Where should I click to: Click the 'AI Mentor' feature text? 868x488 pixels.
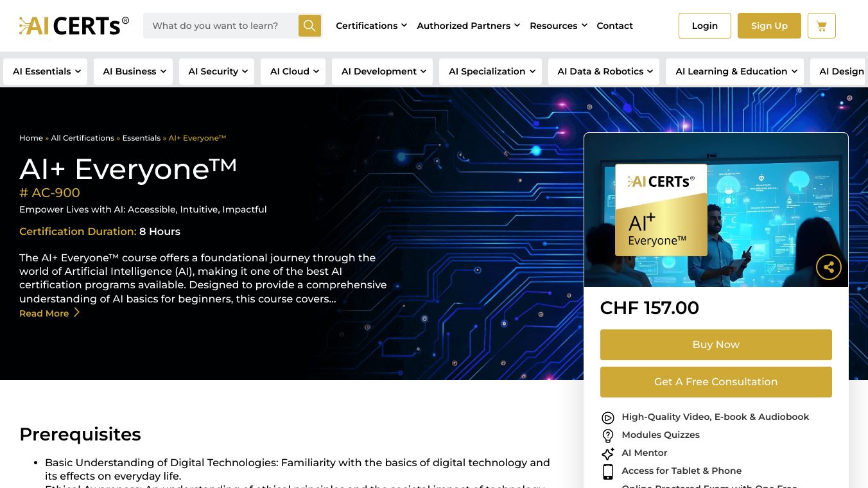tap(645, 453)
